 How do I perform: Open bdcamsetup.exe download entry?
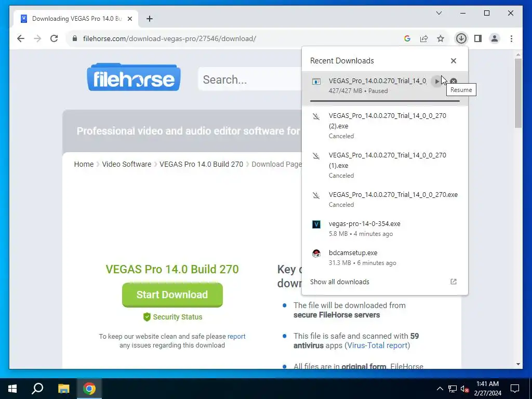point(385,258)
